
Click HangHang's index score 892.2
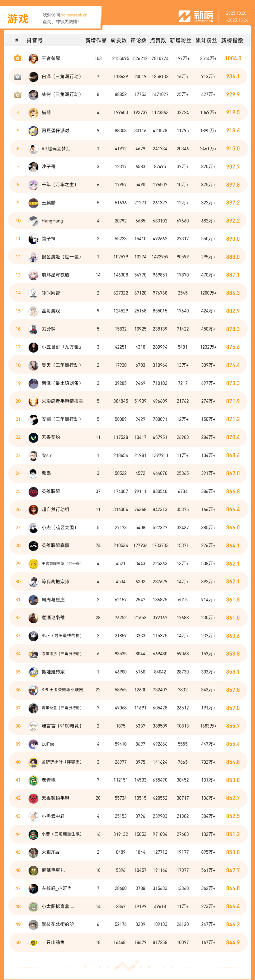coord(233,221)
